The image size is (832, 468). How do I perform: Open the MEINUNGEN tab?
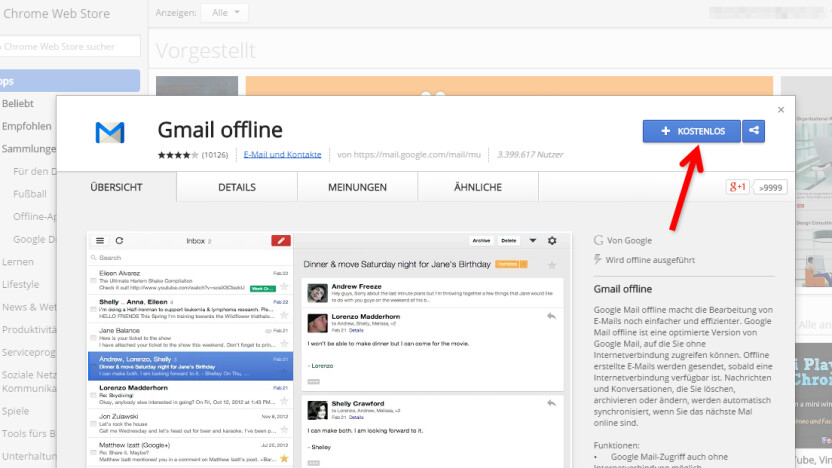(357, 187)
